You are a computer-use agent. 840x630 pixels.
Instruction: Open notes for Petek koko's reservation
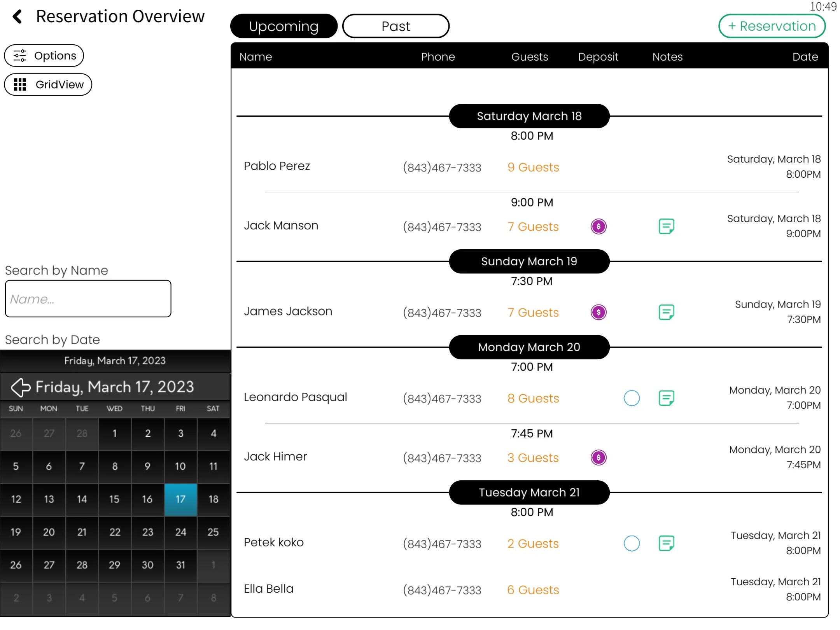(x=667, y=543)
